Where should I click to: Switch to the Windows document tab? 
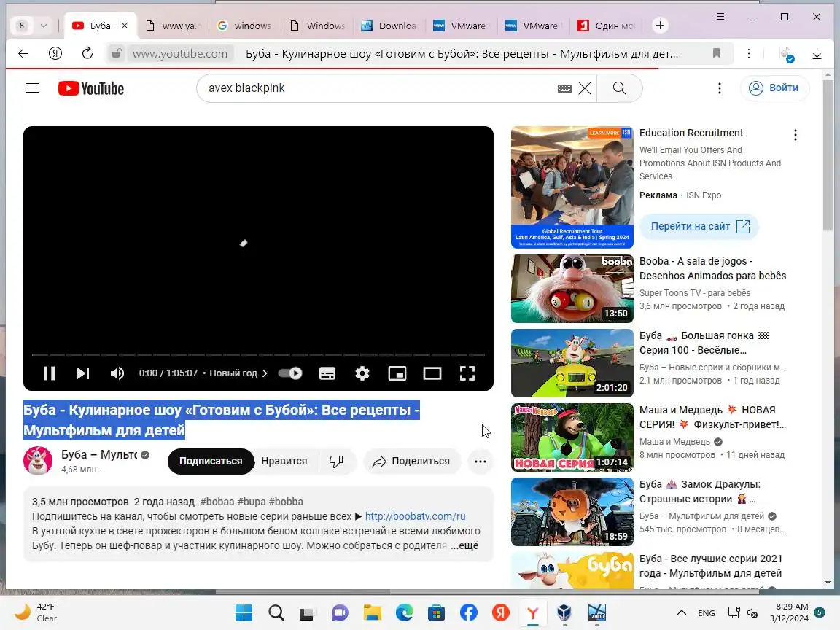318,26
